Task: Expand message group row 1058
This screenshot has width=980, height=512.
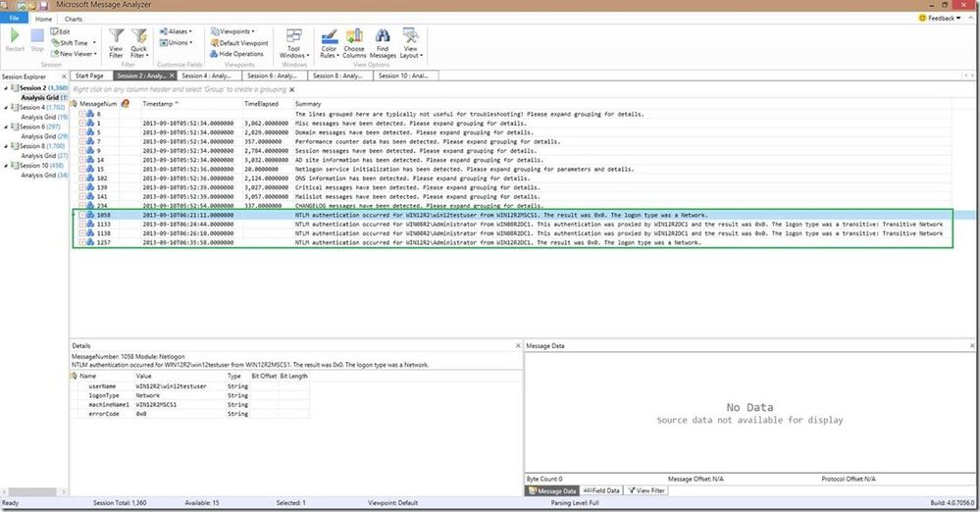Action: pos(82,215)
